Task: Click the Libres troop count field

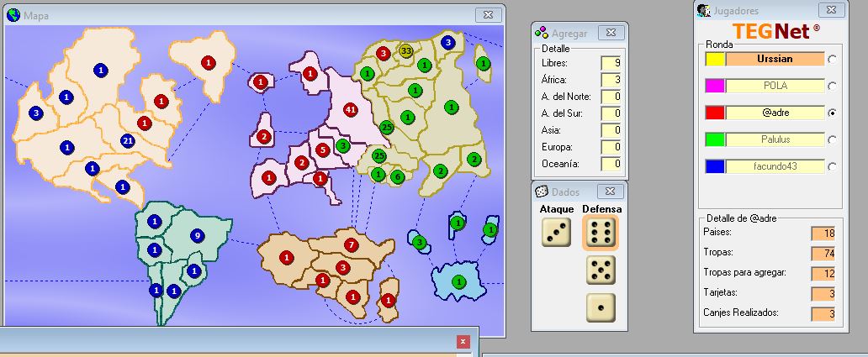Action: [610, 63]
